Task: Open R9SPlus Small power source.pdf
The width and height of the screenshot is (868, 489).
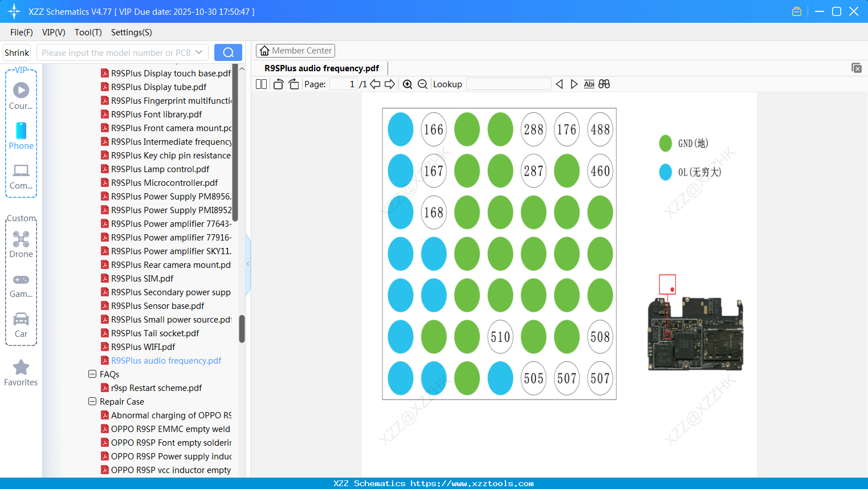Action: (166, 320)
